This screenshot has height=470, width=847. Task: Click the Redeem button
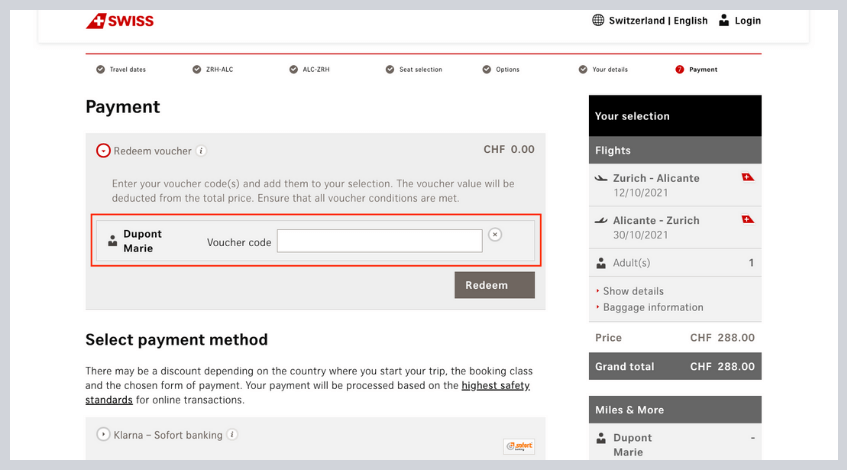tap(494, 285)
